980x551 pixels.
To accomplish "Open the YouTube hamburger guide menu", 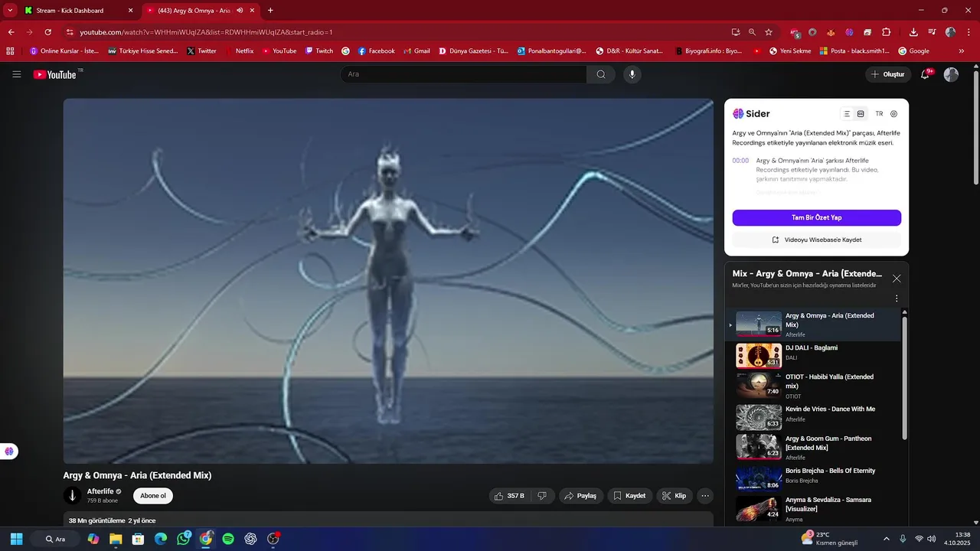I will 17,74.
